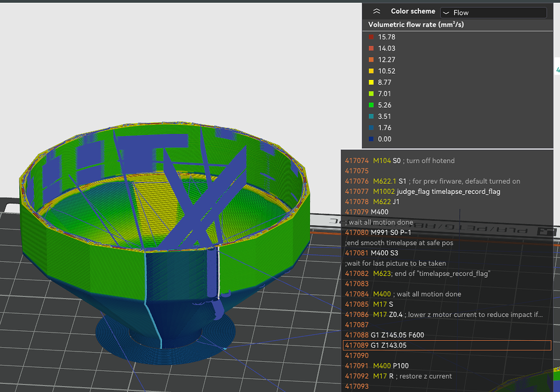This screenshot has width=560, height=392.
Task: Collapse the Color scheme legend panel
Action: (376, 11)
